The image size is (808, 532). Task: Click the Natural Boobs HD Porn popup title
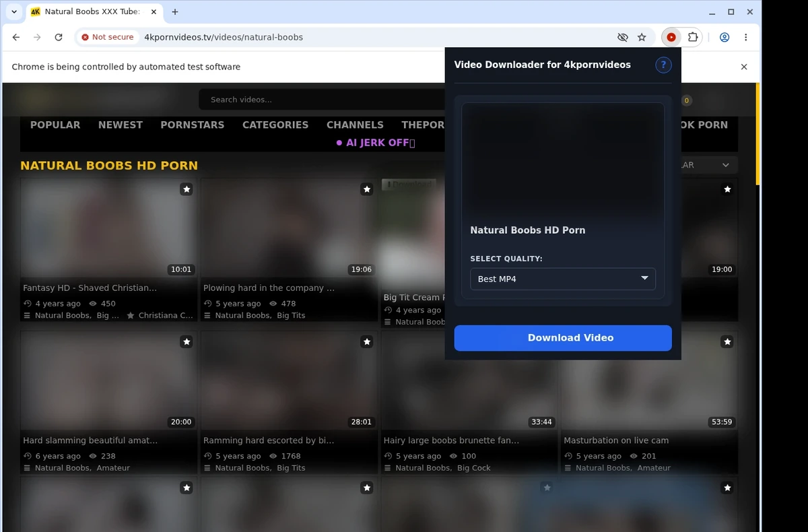[x=528, y=230]
